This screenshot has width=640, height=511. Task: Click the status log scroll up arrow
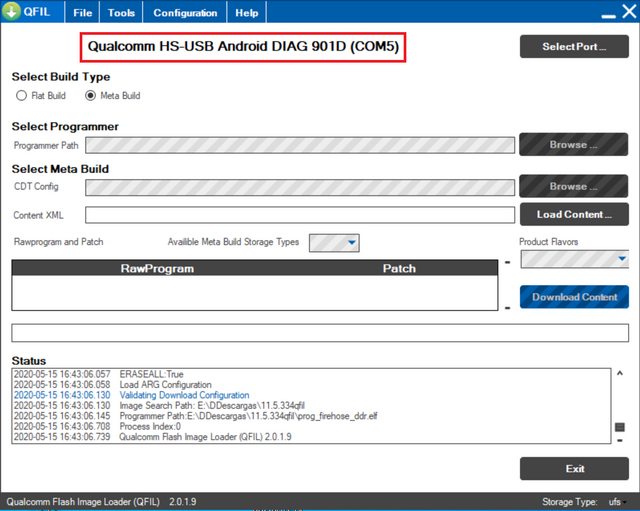point(620,373)
